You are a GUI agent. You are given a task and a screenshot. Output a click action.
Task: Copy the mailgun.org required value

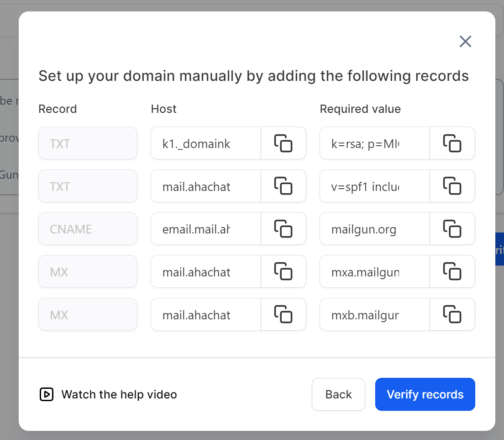[452, 229]
